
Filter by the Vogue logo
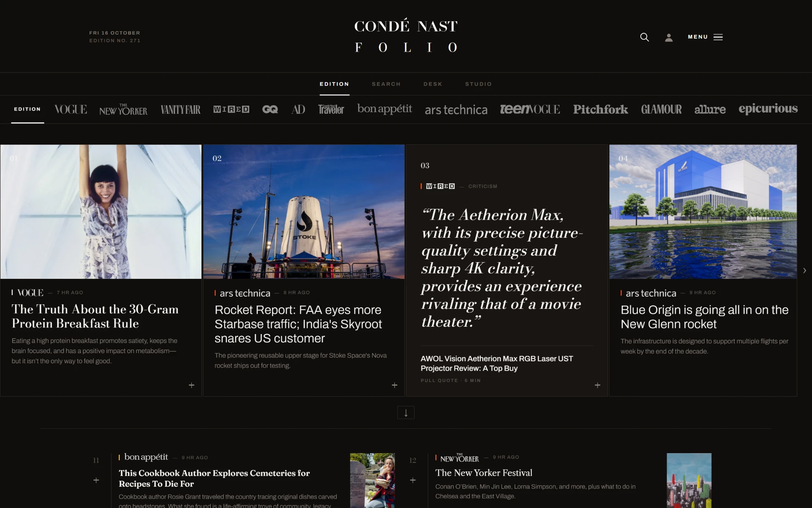[71, 109]
